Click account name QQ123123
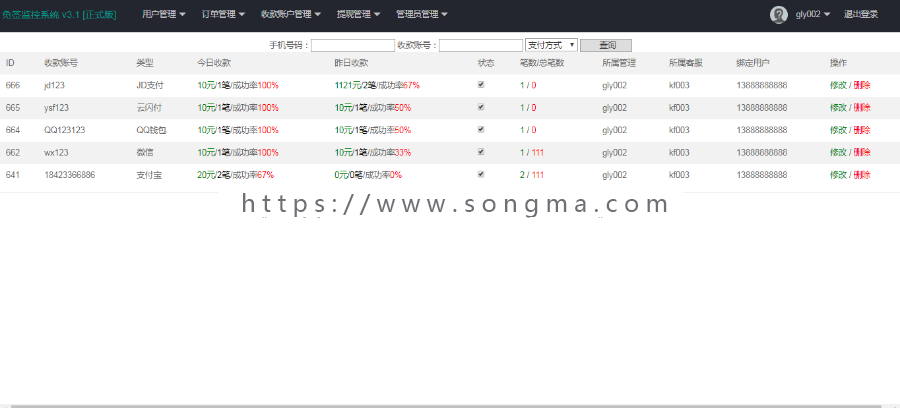This screenshot has width=900, height=408. click(x=64, y=130)
